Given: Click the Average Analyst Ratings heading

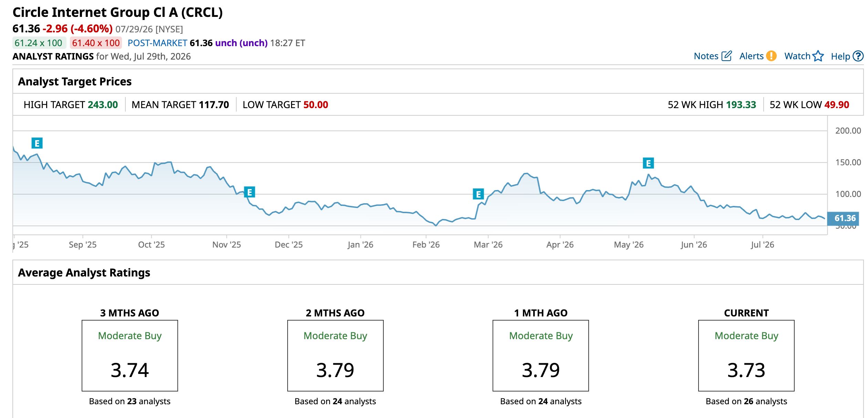Looking at the screenshot, I should coord(84,273).
